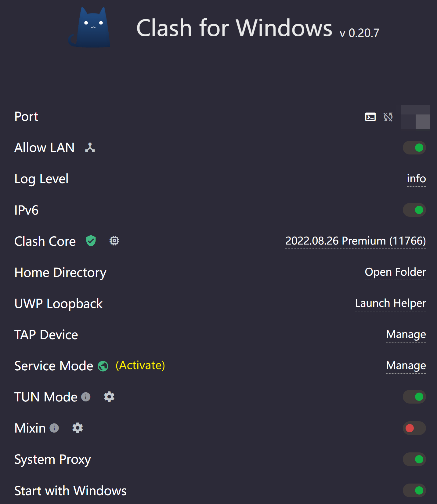Enable the Mixin toggle
437x504 pixels.
[x=414, y=428]
